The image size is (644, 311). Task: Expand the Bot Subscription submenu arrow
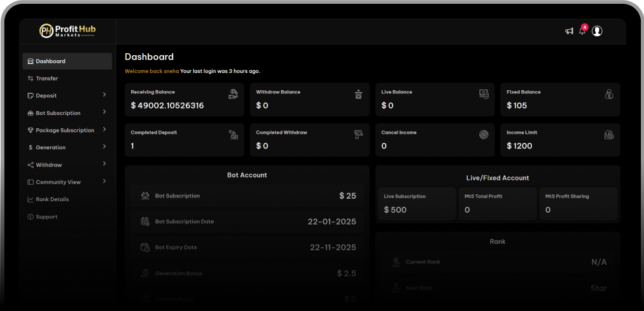point(105,112)
